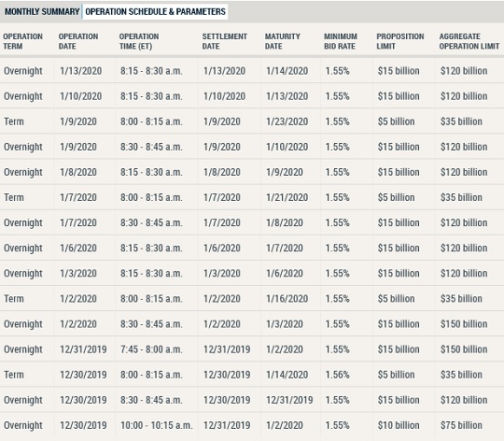Click the Operation Date column header
This screenshot has width=504, height=441.
78,41
